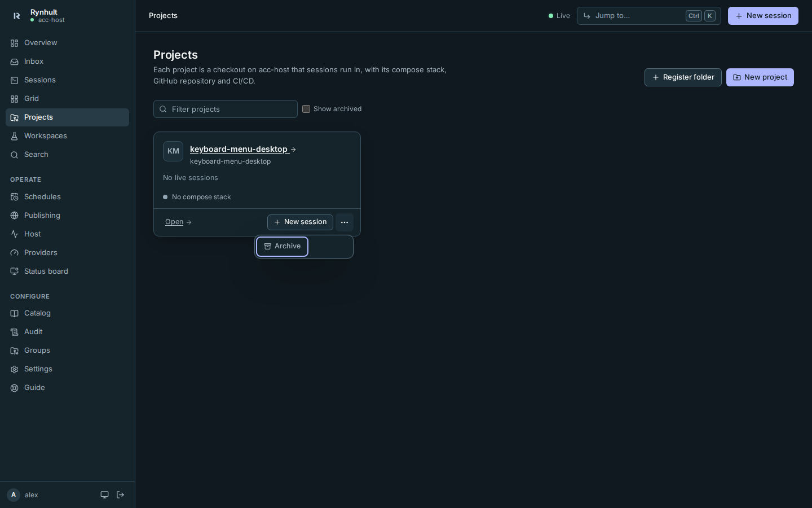Click the New project button
This screenshot has width=812, height=508.
[x=760, y=77]
